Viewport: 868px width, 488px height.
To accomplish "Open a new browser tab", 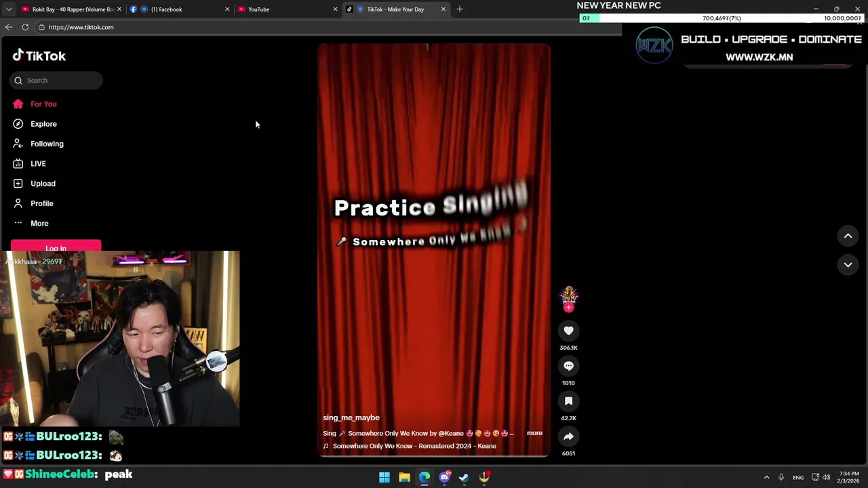I will pyautogui.click(x=459, y=9).
